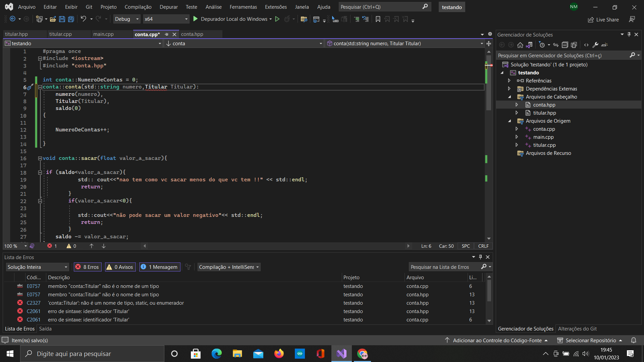Open the Depurar menu
The width and height of the screenshot is (644, 362).
169,7
